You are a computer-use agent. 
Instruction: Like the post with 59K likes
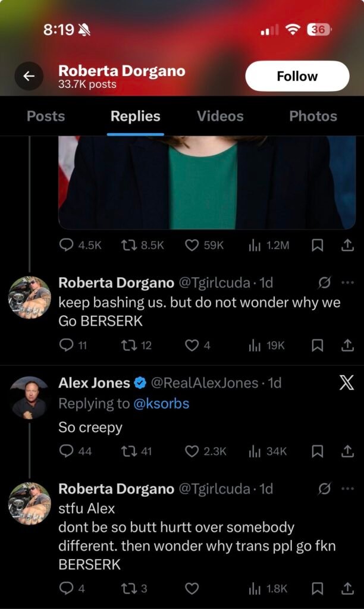192,245
